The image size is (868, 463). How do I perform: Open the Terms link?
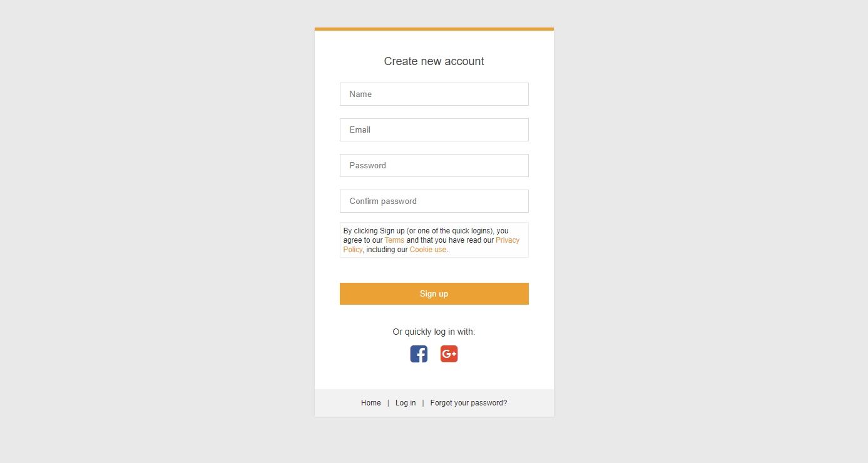394,240
